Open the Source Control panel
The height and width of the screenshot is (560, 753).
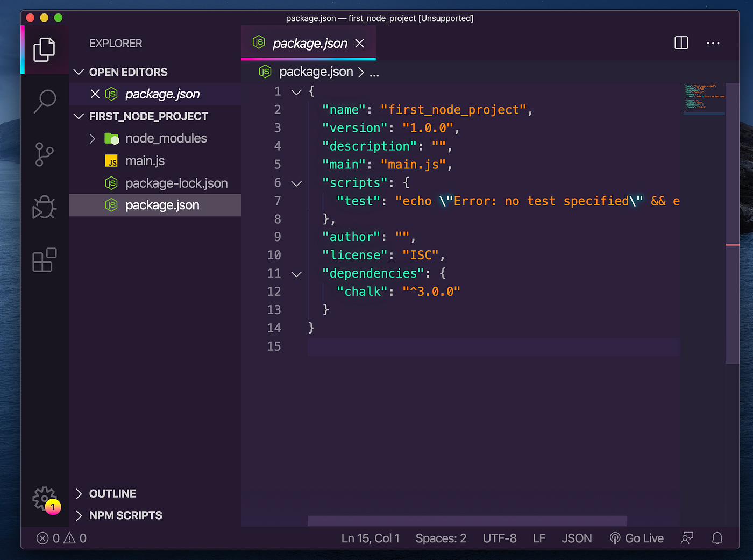[x=45, y=154]
